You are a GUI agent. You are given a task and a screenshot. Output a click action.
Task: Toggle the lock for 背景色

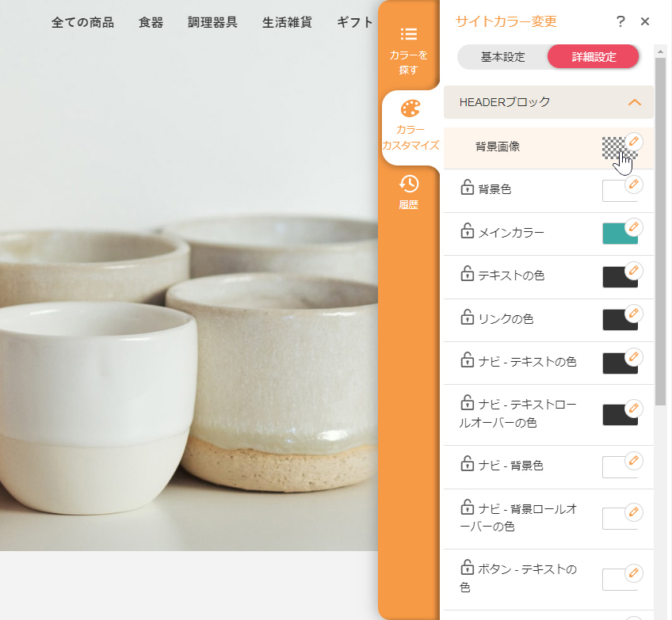[467, 188]
